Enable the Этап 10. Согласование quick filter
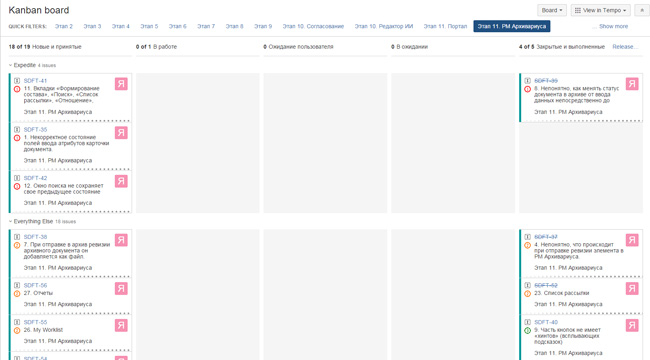This screenshot has height=360, width=650. pos(313,26)
